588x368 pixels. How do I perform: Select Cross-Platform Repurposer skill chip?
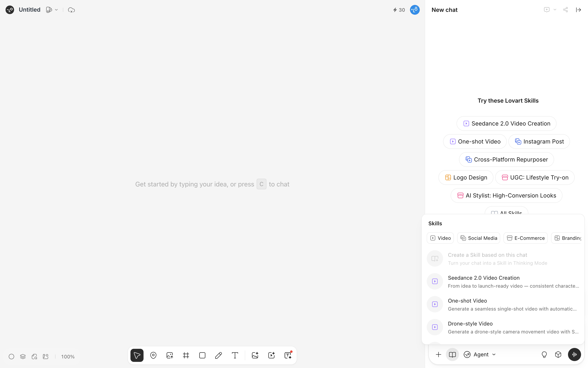pos(506,159)
